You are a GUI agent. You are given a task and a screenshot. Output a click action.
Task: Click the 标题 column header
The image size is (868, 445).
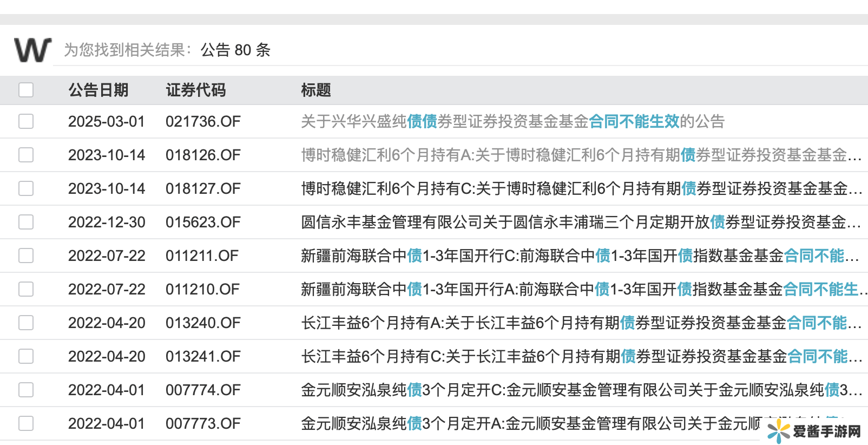tap(315, 90)
